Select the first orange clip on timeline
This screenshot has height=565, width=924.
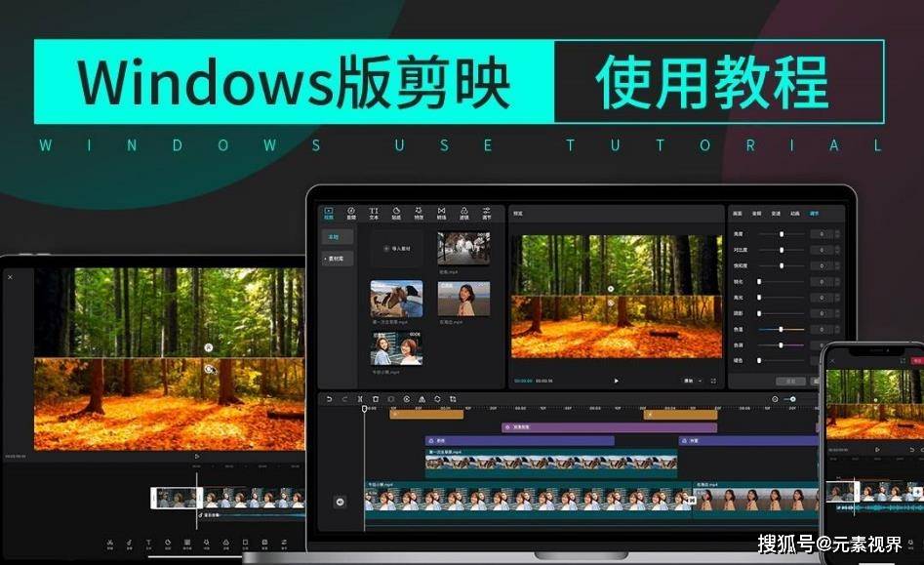point(426,414)
